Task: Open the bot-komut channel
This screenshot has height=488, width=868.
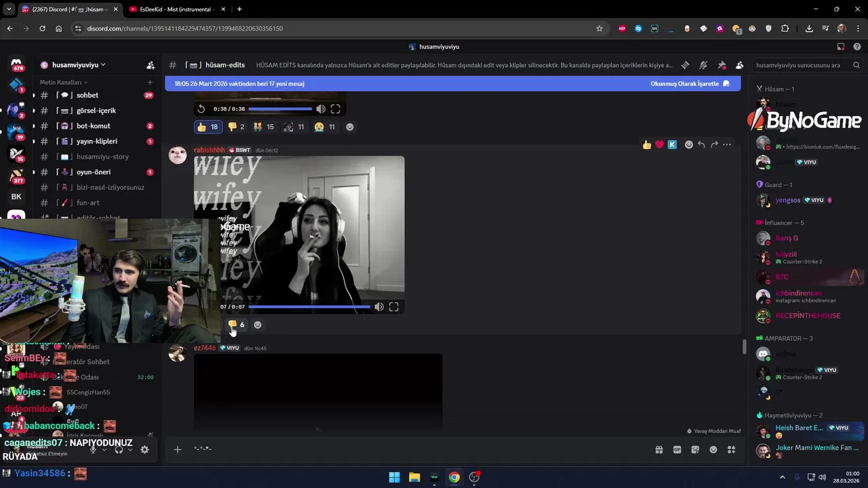Action: (97, 126)
